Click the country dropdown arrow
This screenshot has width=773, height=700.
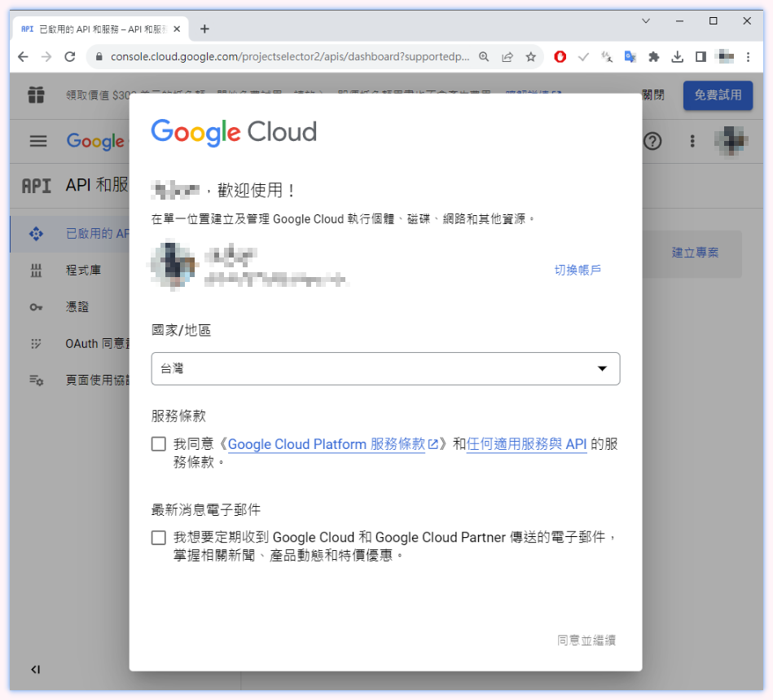click(x=602, y=368)
